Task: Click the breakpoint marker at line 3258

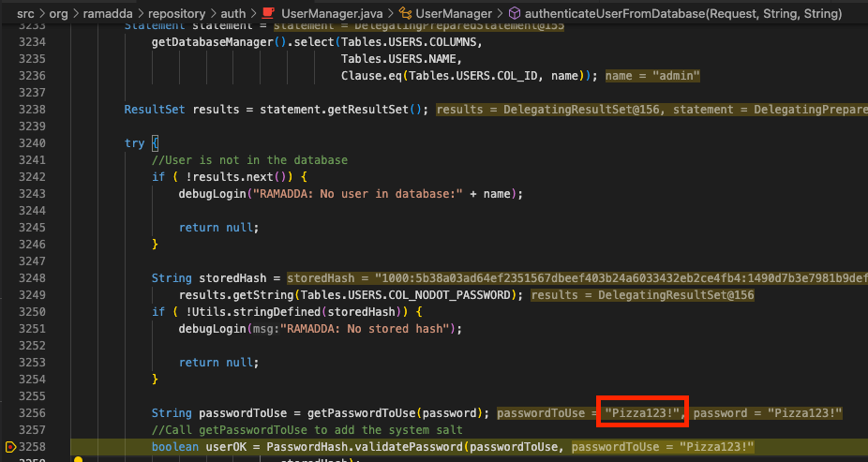Action: coord(10,446)
